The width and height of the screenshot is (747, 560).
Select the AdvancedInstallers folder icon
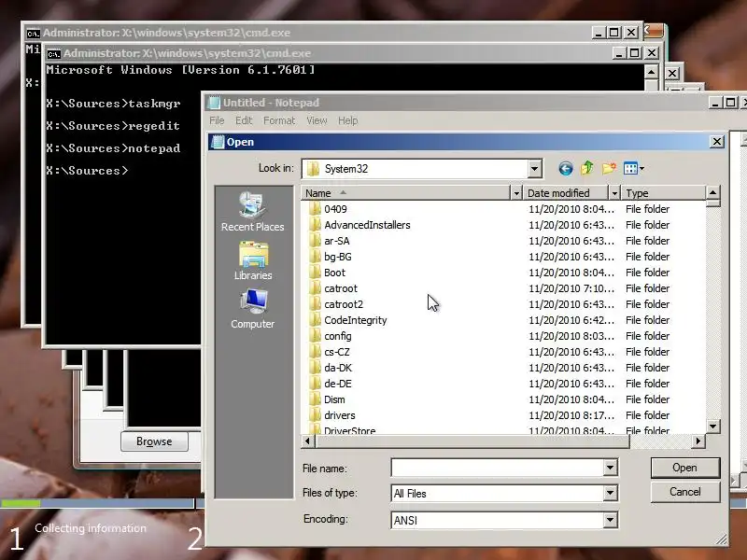[x=315, y=225]
